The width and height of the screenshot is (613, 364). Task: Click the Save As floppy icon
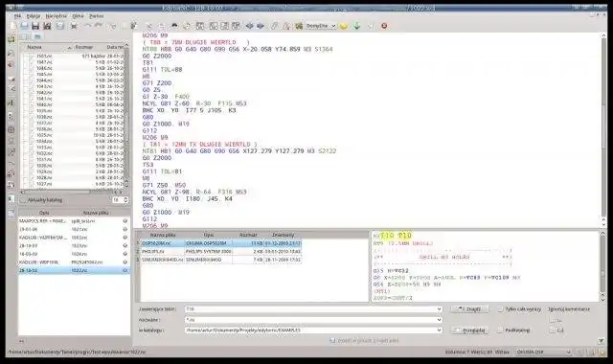pos(47,26)
